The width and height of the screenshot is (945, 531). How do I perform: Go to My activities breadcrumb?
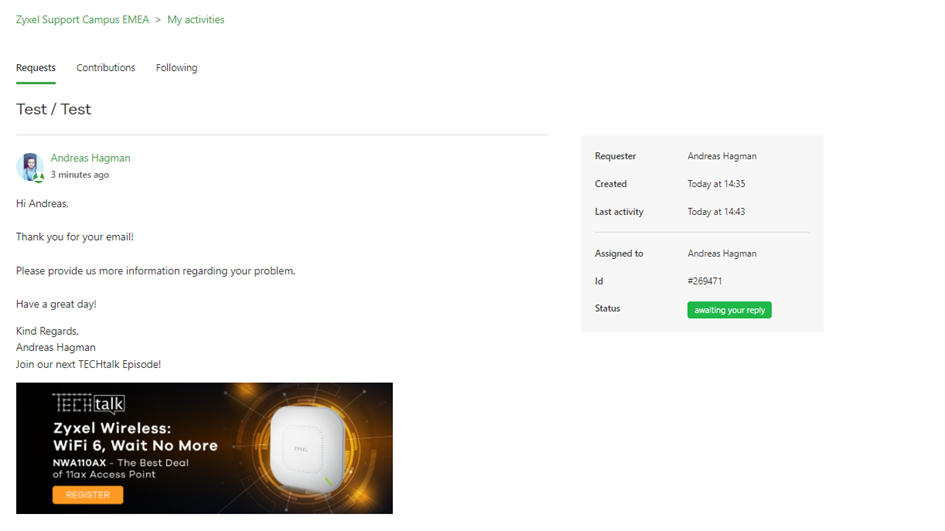(196, 19)
